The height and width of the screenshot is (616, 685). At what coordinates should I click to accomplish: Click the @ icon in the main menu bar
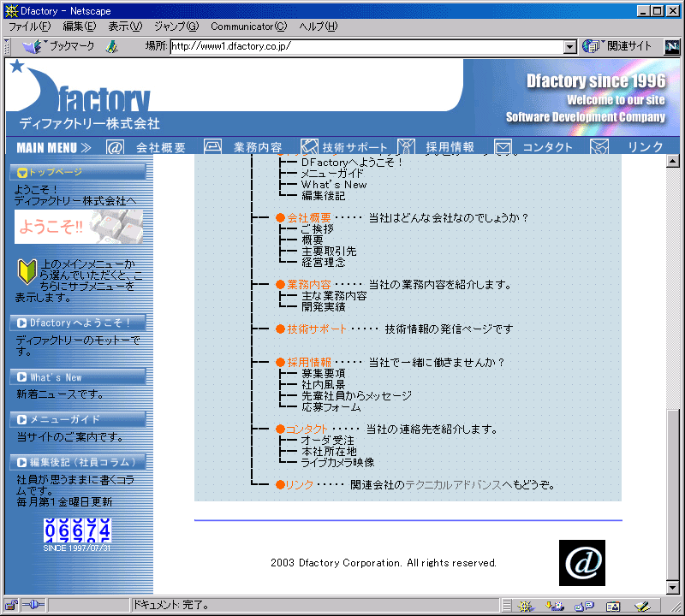(115, 147)
